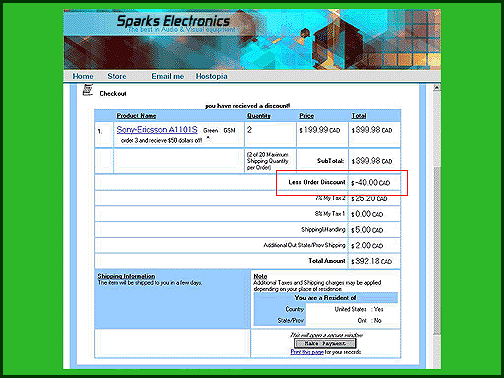Open the Email me link

click(168, 76)
